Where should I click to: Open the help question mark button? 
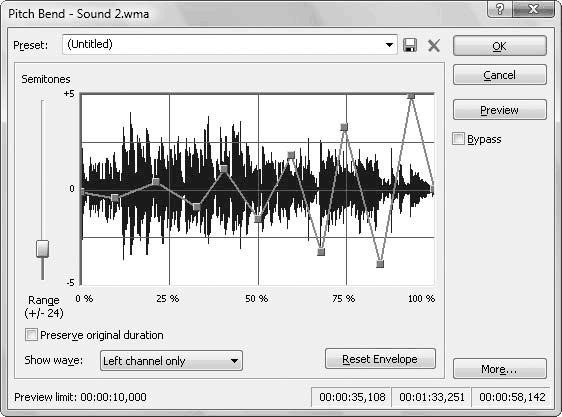point(500,9)
